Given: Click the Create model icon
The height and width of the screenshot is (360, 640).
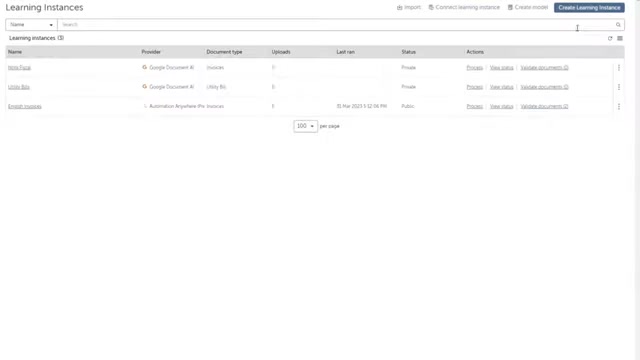Looking at the screenshot, I should point(510,7).
